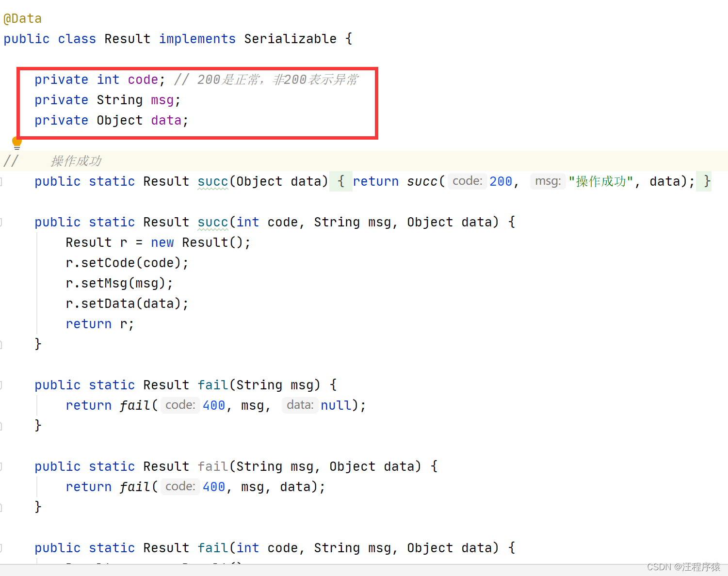The image size is (728, 576).
Task: Click the String type in private String msg
Action: (x=119, y=100)
